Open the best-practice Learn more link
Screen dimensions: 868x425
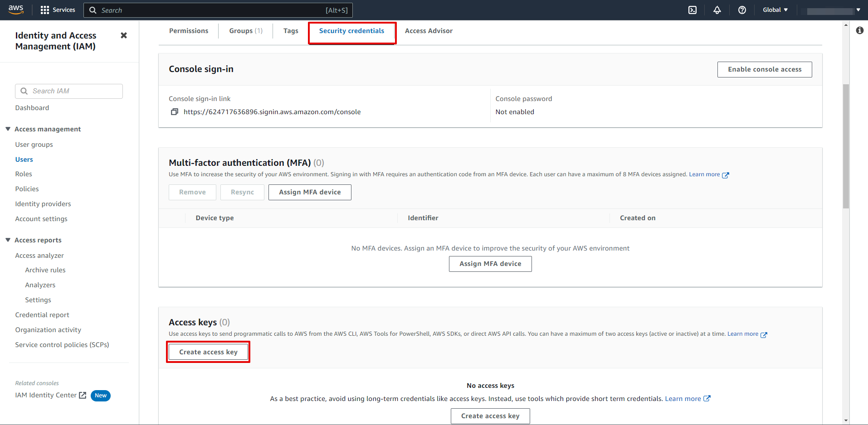point(683,399)
